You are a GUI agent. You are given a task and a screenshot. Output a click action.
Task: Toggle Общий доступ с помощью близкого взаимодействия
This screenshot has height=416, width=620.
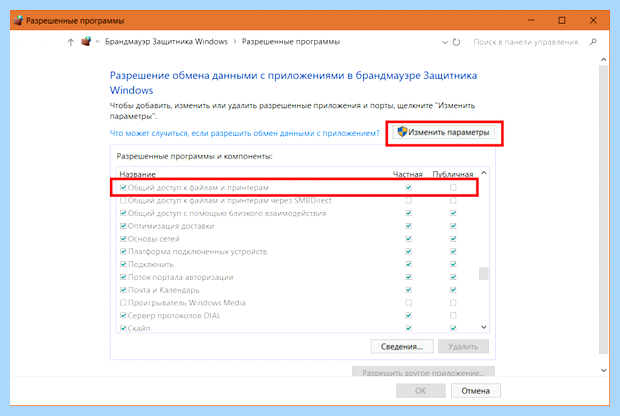(123, 213)
